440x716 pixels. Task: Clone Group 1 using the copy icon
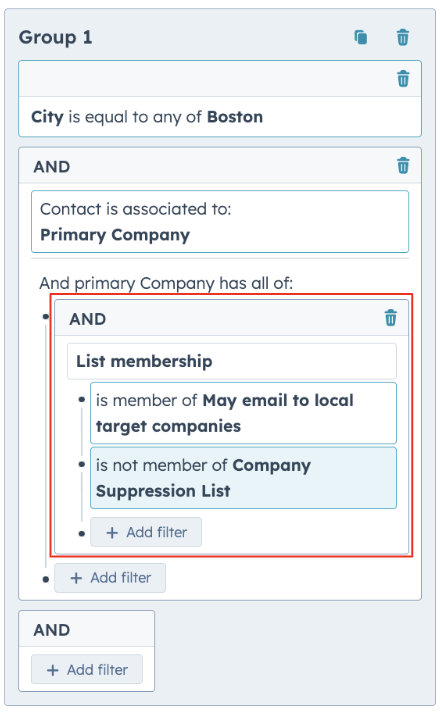(361, 37)
